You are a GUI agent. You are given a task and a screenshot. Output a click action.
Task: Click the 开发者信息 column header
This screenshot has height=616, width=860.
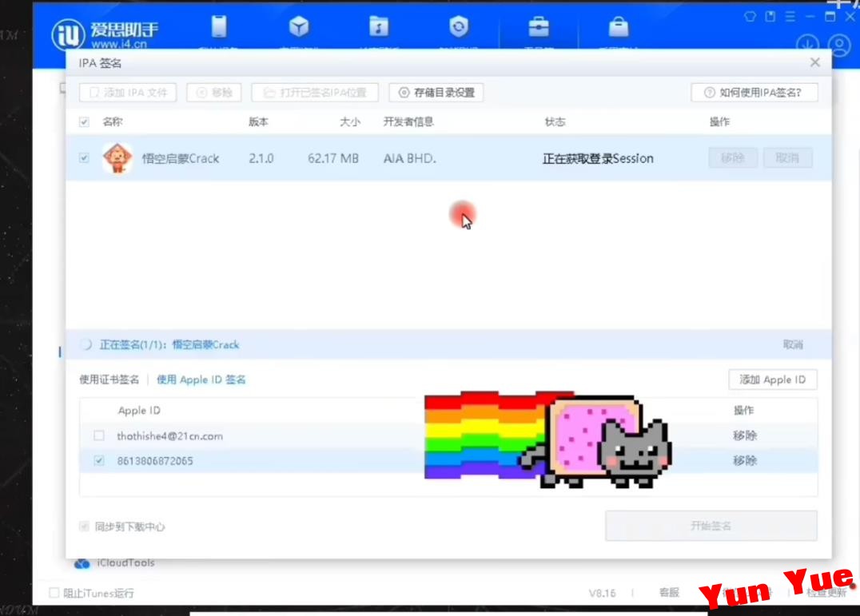[x=408, y=121]
